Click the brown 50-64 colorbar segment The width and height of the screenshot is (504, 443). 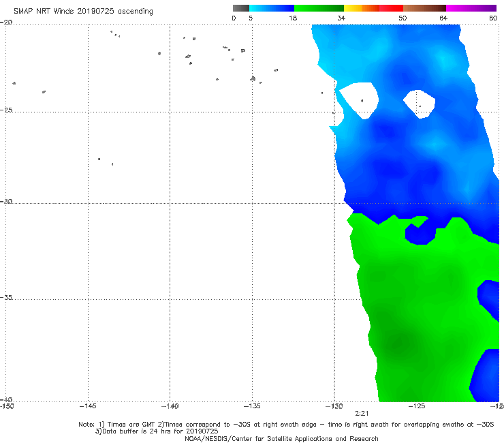[x=424, y=8]
